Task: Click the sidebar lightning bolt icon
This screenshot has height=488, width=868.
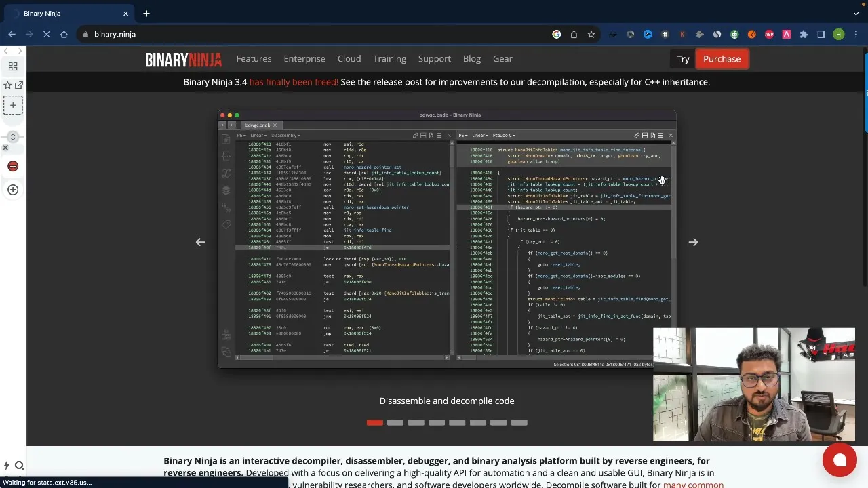Action: coord(7,466)
